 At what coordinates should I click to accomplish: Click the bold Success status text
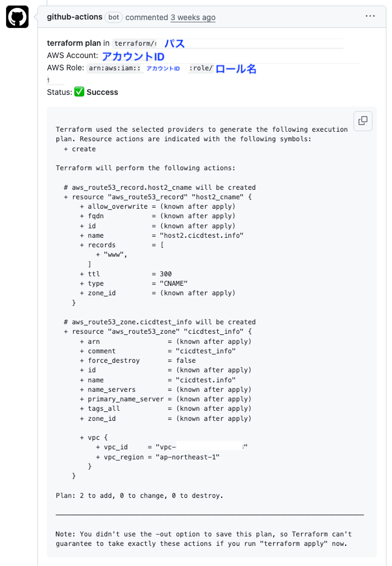pyautogui.click(x=102, y=92)
